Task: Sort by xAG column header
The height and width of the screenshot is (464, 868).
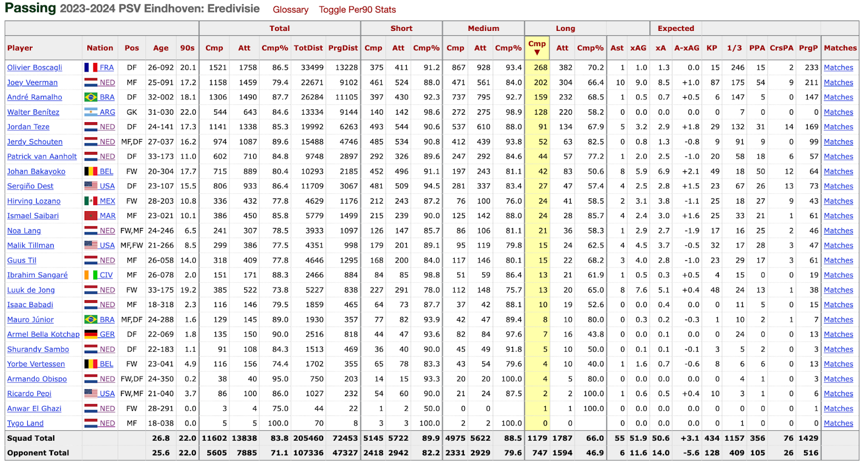Action: 638,48
